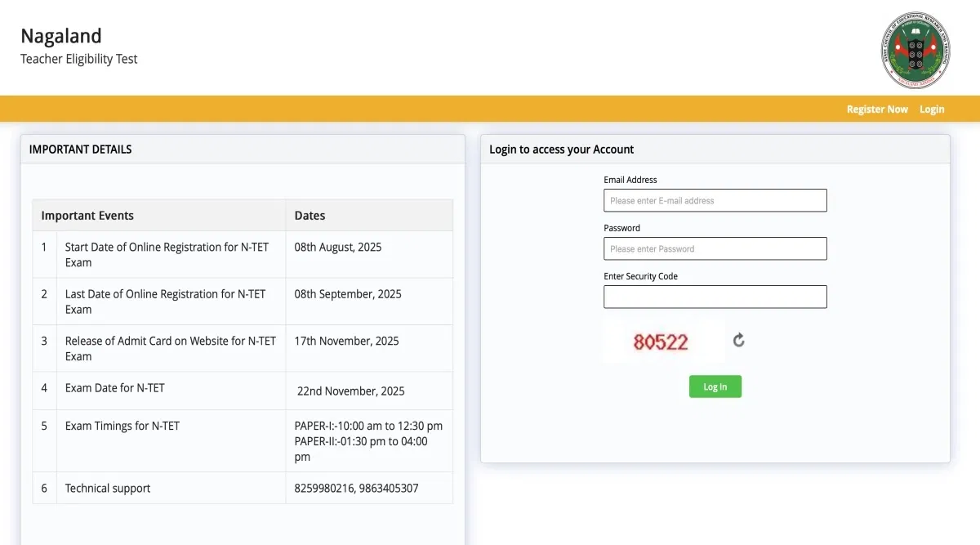980x545 pixels.
Task: Open the Register Now link
Action: [876, 109]
